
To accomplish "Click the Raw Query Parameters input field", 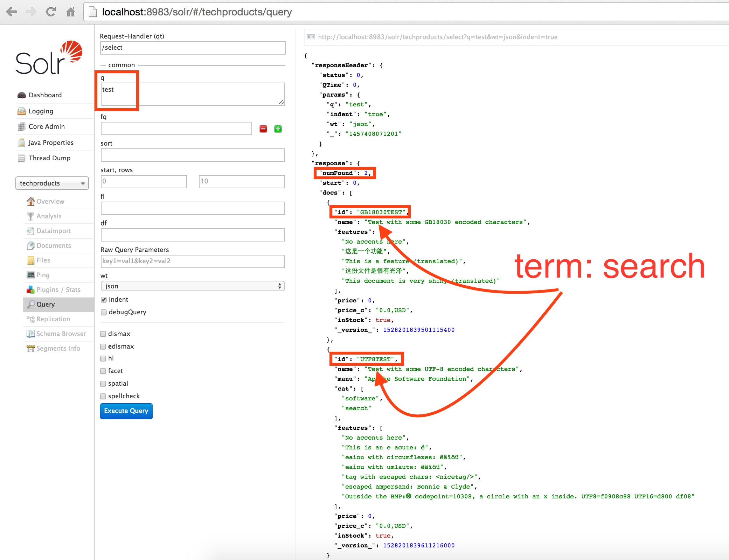I will [193, 261].
